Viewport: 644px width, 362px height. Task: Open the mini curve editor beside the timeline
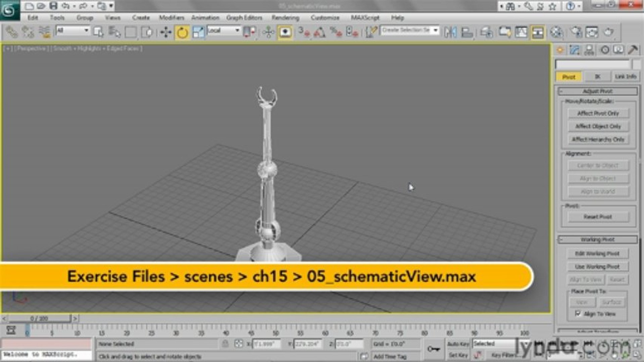[11, 330]
